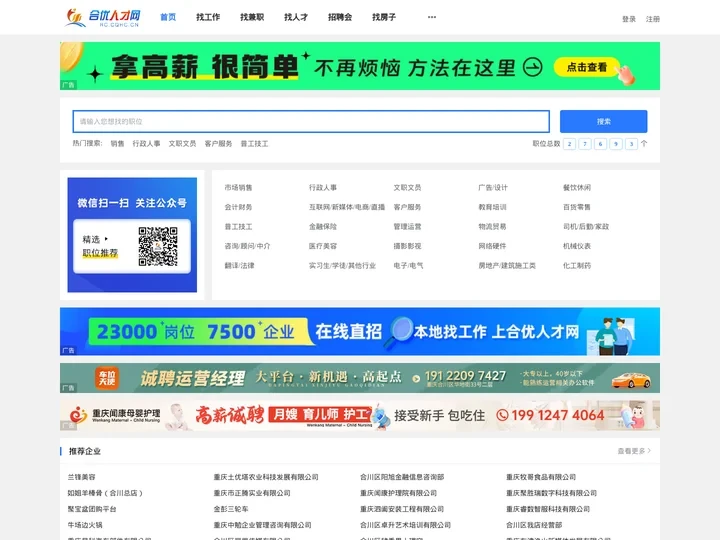Open the 咨询/顾问/中介 job category
720x540 pixels.
pyautogui.click(x=247, y=246)
